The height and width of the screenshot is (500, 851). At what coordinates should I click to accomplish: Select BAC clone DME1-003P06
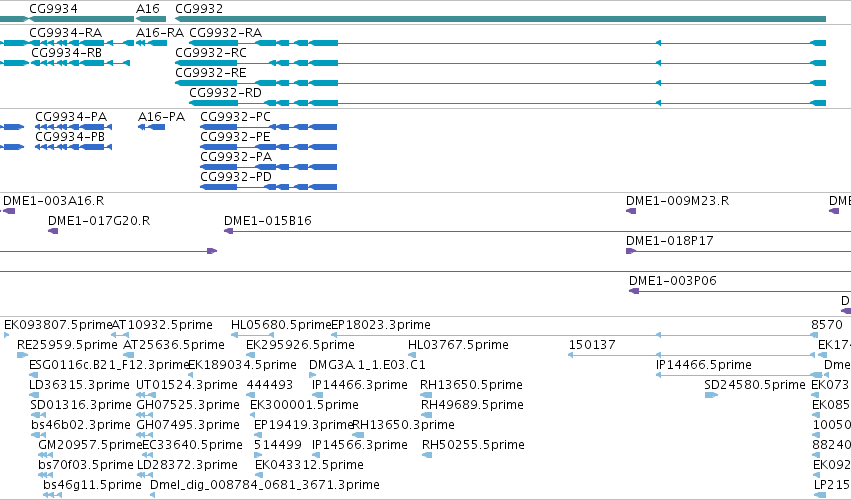[x=673, y=281]
